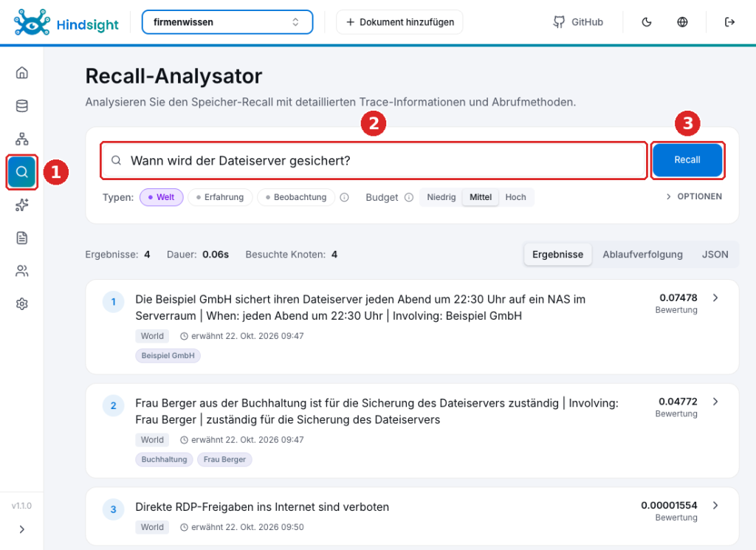
Task: Expand the sidebar with bottom chevron
Action: (21, 529)
